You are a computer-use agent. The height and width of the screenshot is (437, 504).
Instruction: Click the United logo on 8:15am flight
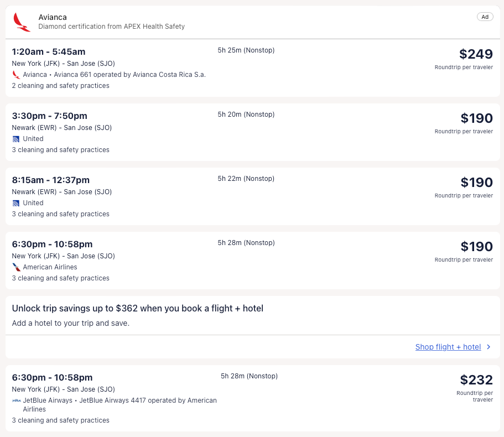click(16, 203)
